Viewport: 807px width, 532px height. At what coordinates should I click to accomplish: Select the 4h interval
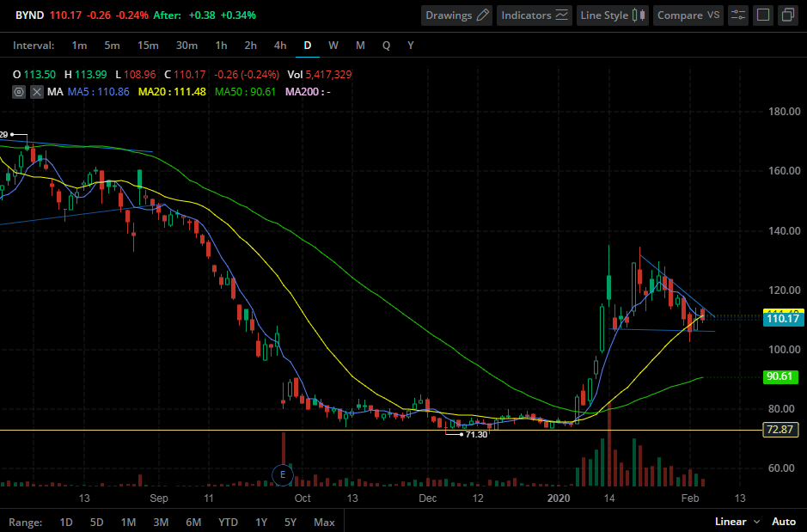point(280,46)
